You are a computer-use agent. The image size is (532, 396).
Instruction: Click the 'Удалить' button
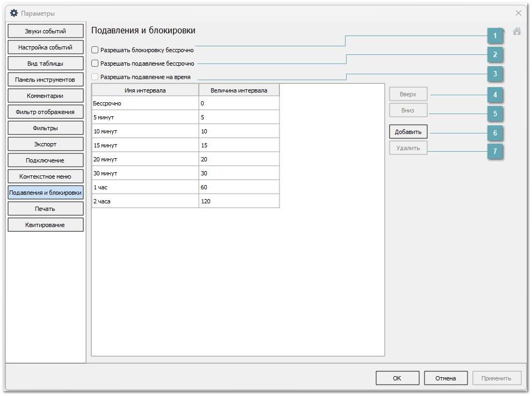pos(408,148)
